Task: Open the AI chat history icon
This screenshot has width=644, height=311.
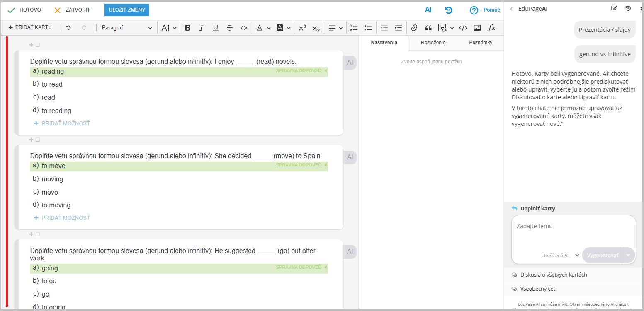Action: coord(628,9)
